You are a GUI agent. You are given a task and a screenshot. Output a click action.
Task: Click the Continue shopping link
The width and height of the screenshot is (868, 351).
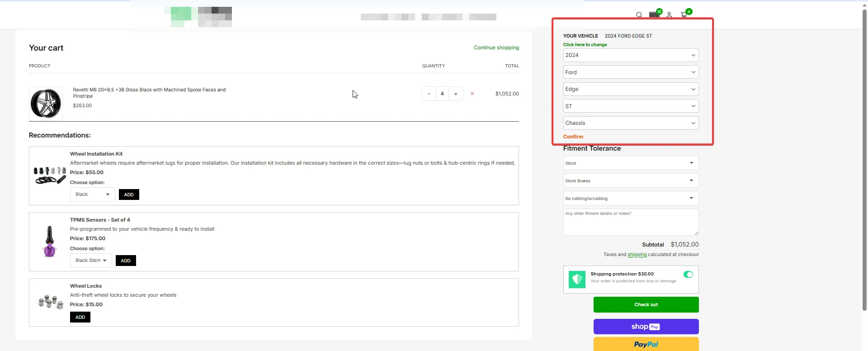click(496, 47)
